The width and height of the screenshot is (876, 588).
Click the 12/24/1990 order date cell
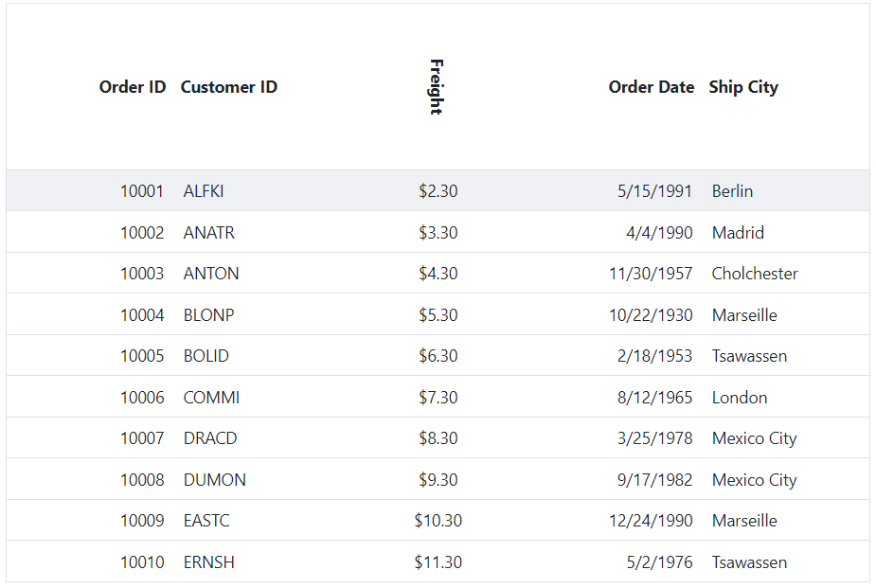coord(651,521)
